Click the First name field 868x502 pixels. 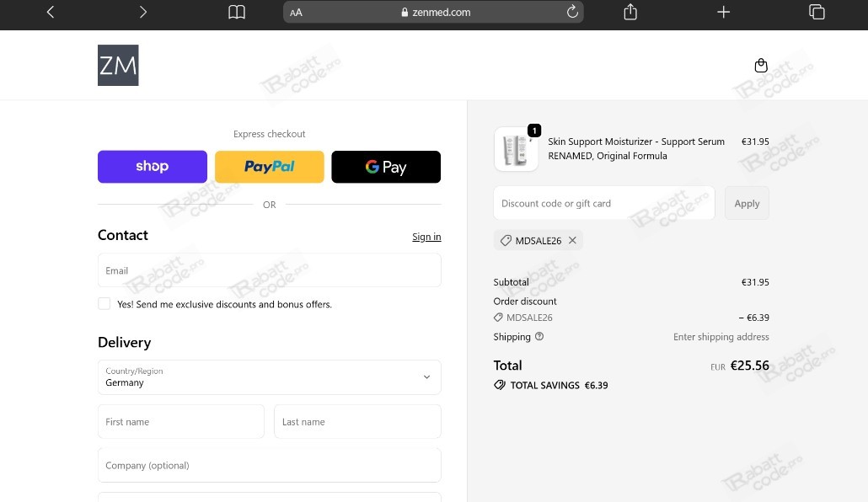coord(181,421)
